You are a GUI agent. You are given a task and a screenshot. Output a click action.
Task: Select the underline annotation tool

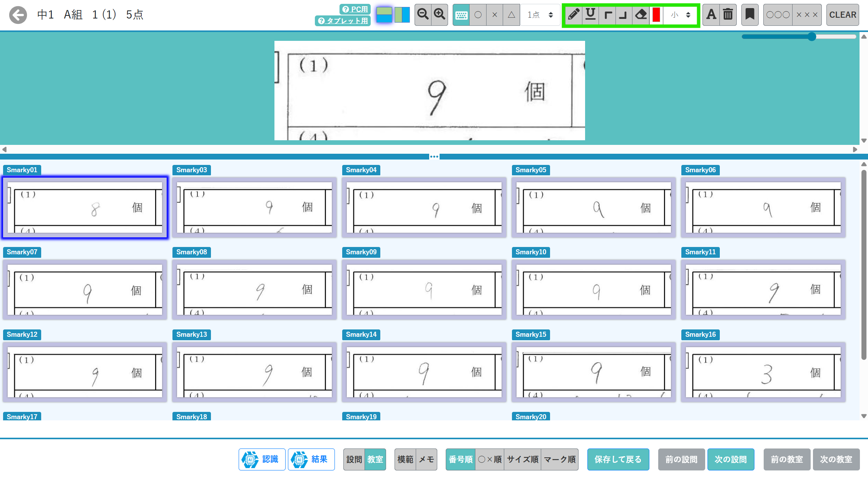(590, 15)
